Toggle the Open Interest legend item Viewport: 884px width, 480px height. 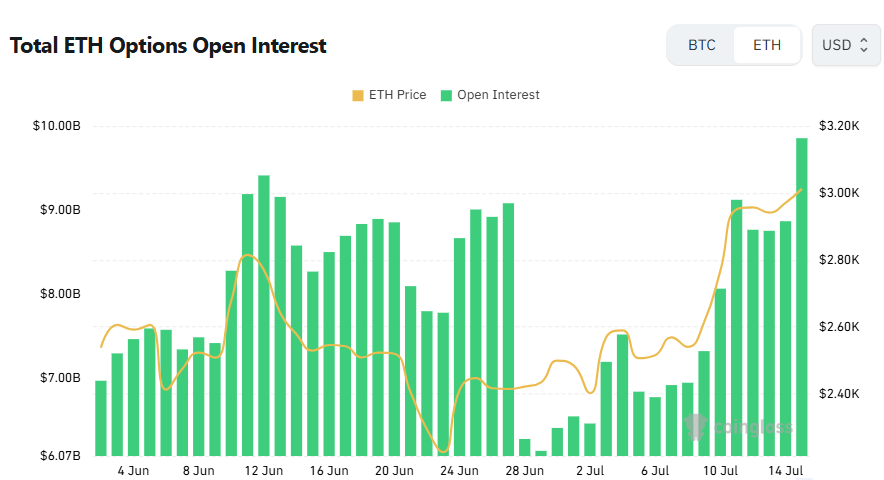coord(490,95)
